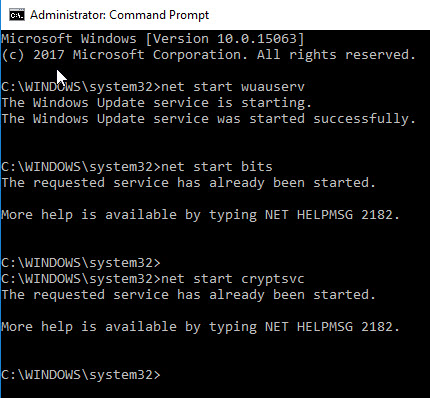The height and width of the screenshot is (398, 430).
Task: Click the 'was started successfully' output line
Action: point(209,119)
